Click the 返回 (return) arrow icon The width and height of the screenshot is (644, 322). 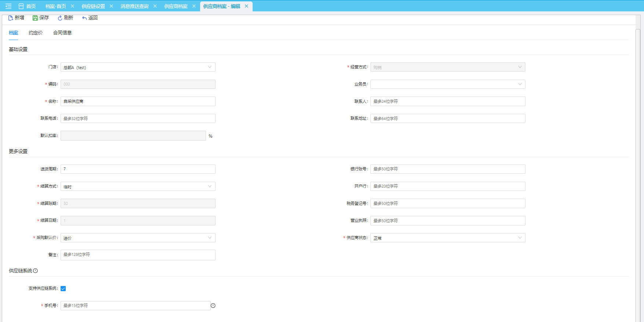[x=84, y=18]
